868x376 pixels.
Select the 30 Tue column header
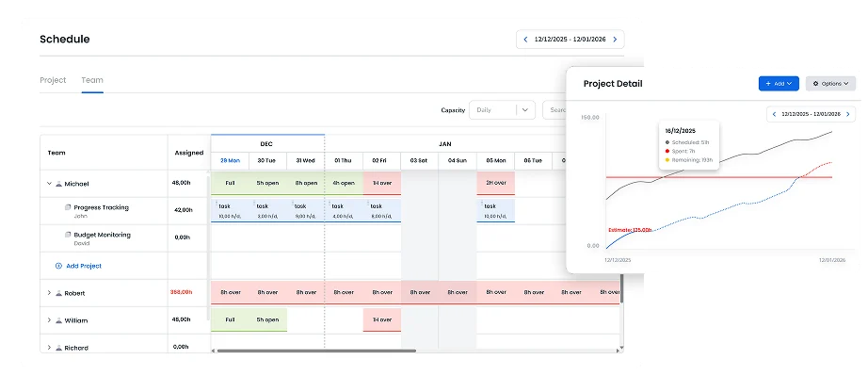[x=268, y=160]
